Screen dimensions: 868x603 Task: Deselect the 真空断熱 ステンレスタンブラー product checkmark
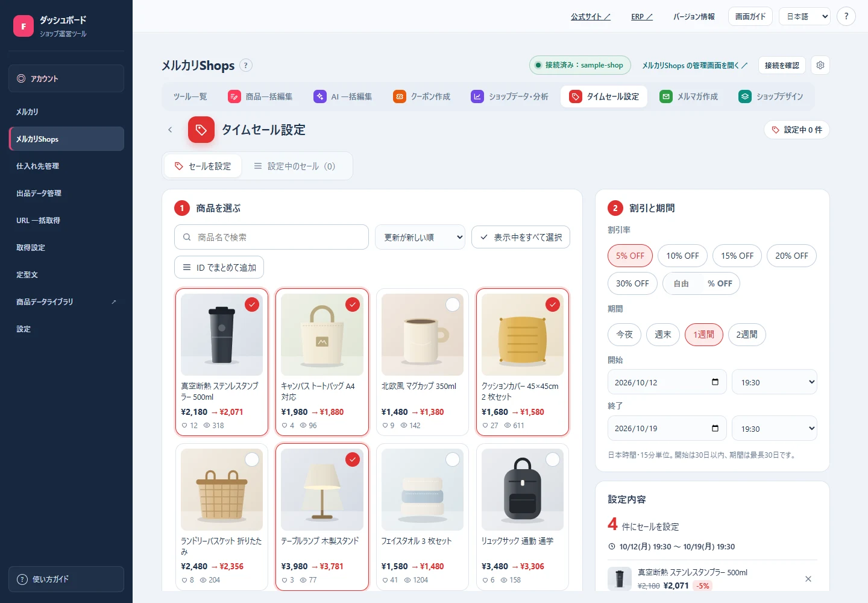pos(252,305)
